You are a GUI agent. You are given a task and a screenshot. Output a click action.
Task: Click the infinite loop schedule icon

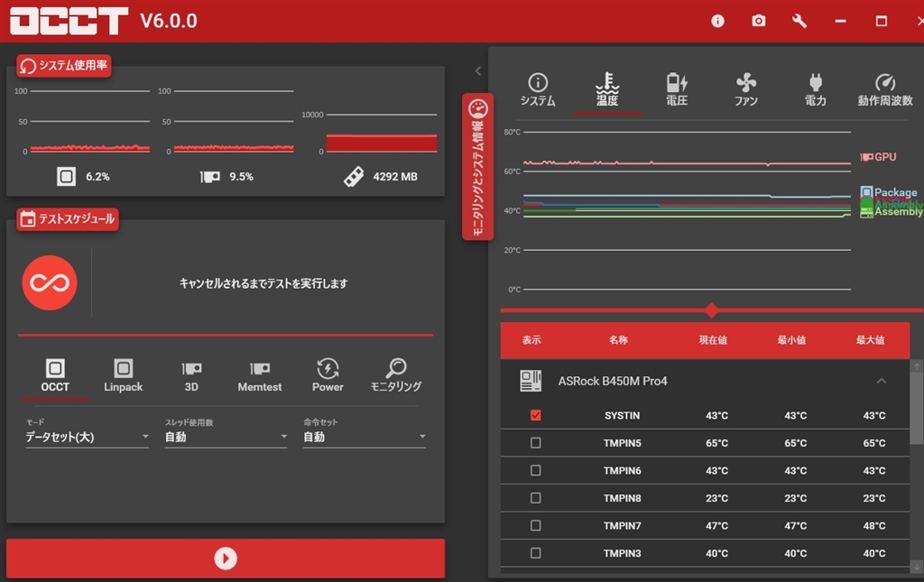(50, 282)
